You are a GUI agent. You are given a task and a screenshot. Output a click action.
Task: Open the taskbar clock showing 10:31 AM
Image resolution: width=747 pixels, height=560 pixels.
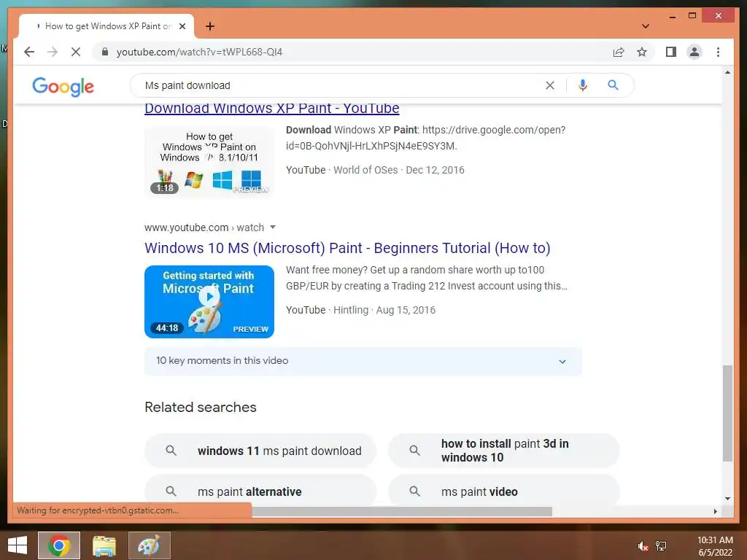point(715,546)
